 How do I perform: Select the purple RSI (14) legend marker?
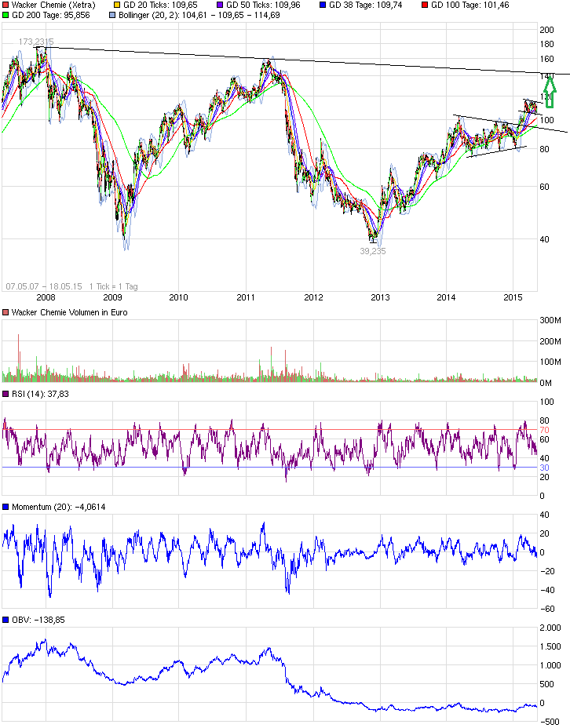(6, 394)
